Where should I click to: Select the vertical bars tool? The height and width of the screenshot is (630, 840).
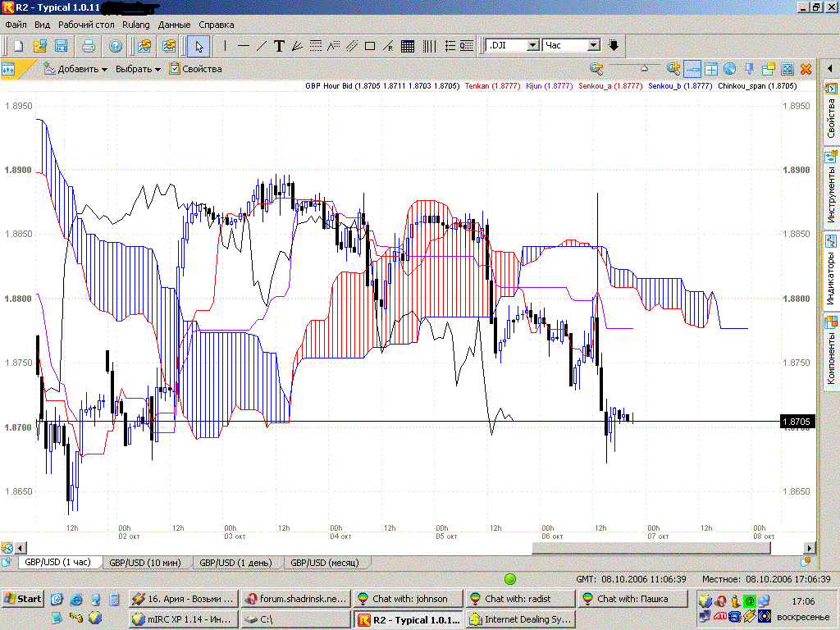tap(429, 46)
